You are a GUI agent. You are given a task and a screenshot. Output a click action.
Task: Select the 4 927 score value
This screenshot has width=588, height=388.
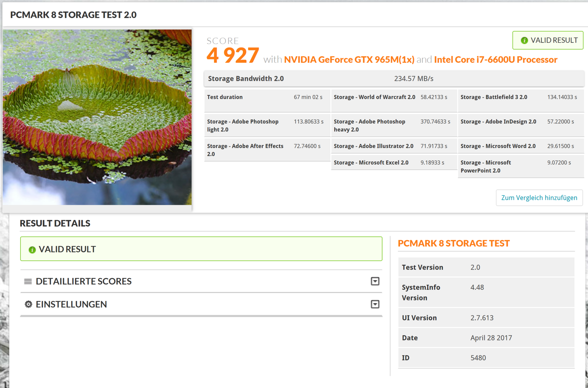pos(233,55)
